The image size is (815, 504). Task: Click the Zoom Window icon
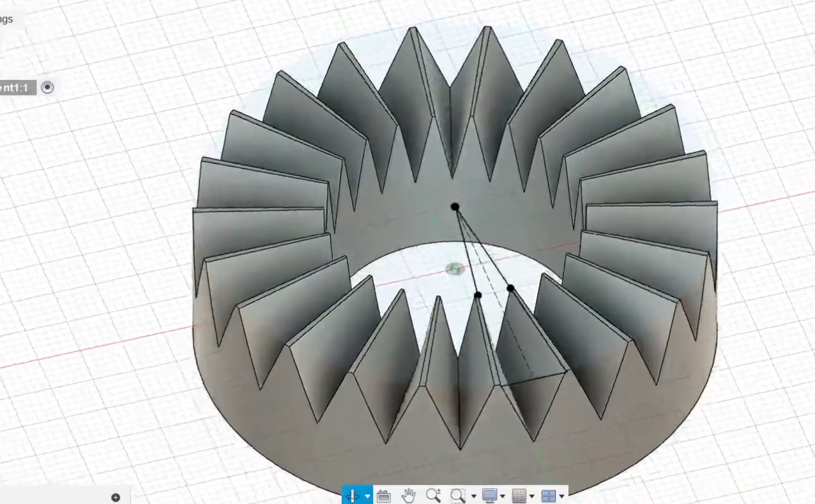[457, 496]
